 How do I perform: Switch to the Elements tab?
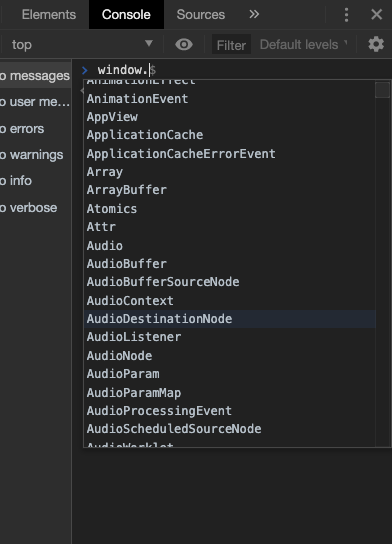click(49, 15)
